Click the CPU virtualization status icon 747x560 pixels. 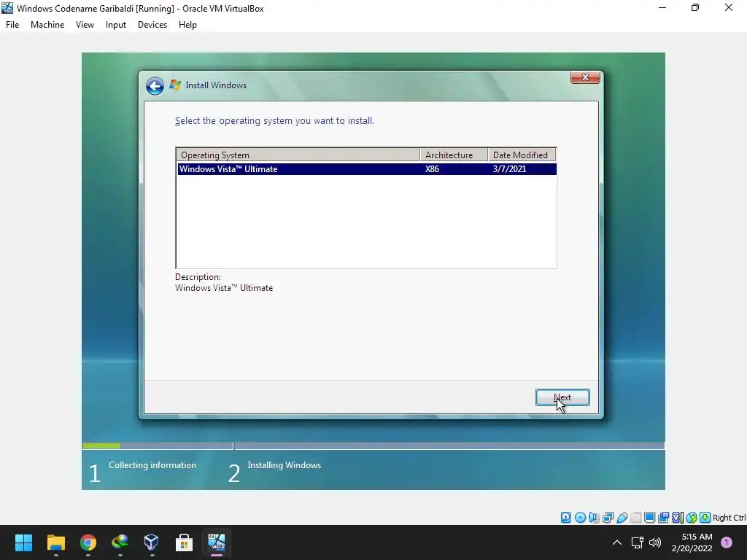pos(678,517)
